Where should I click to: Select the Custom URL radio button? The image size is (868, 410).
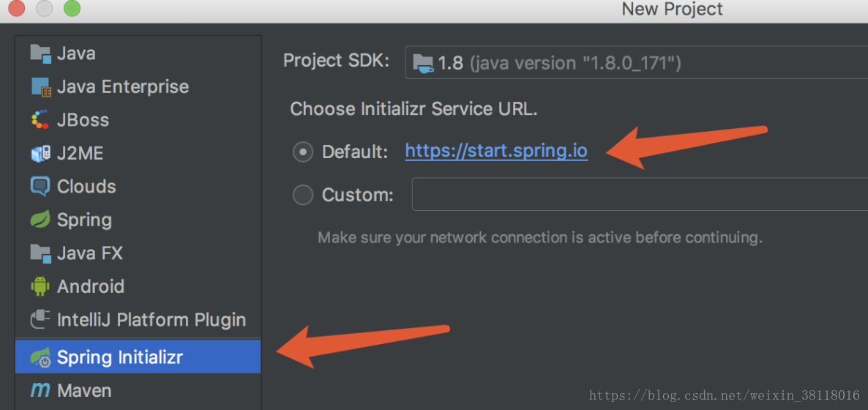pyautogui.click(x=303, y=195)
